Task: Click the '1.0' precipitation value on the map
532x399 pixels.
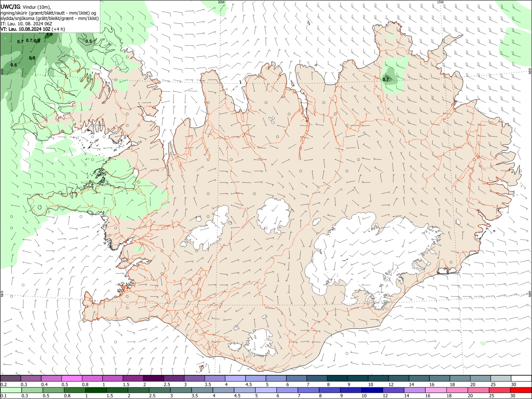Action: coord(49,34)
